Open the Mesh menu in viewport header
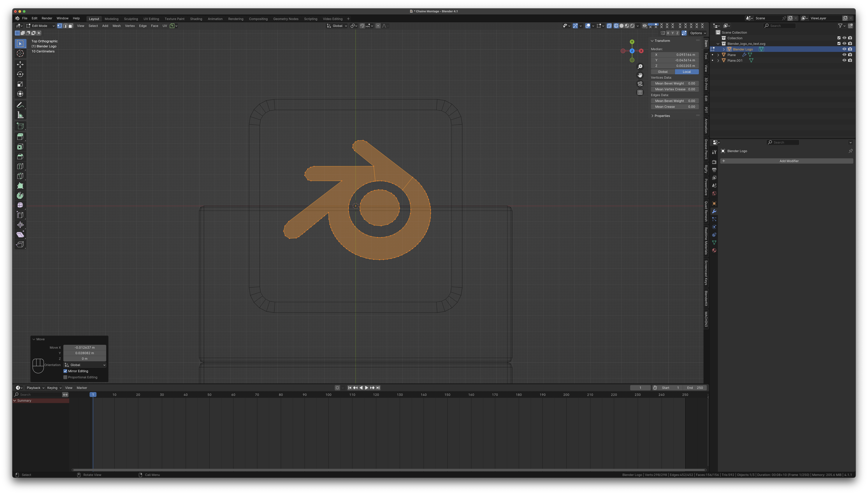The width and height of the screenshot is (868, 494). [x=117, y=26]
